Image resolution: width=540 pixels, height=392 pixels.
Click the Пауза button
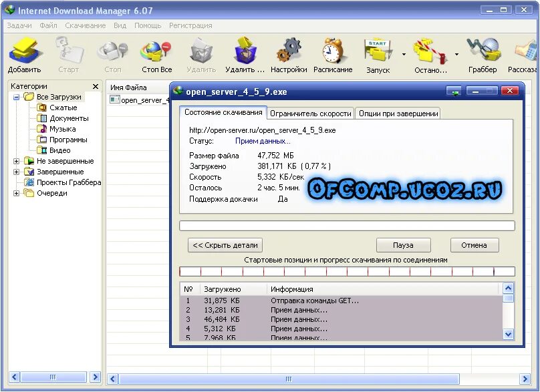point(403,245)
